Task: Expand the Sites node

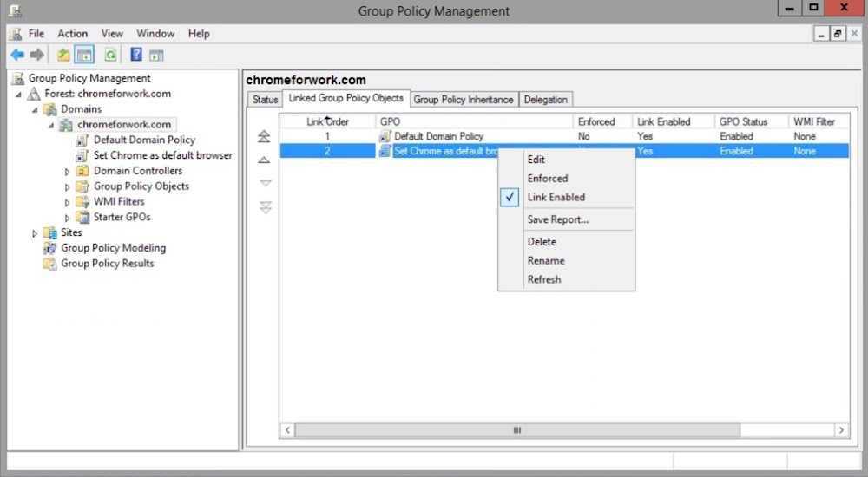Action: pyautogui.click(x=35, y=233)
